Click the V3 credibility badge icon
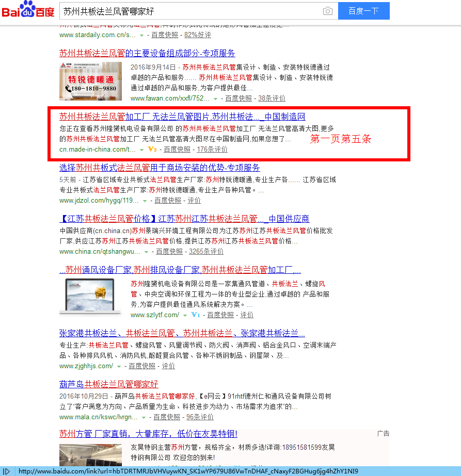This screenshot has width=461, height=476. [x=152, y=150]
